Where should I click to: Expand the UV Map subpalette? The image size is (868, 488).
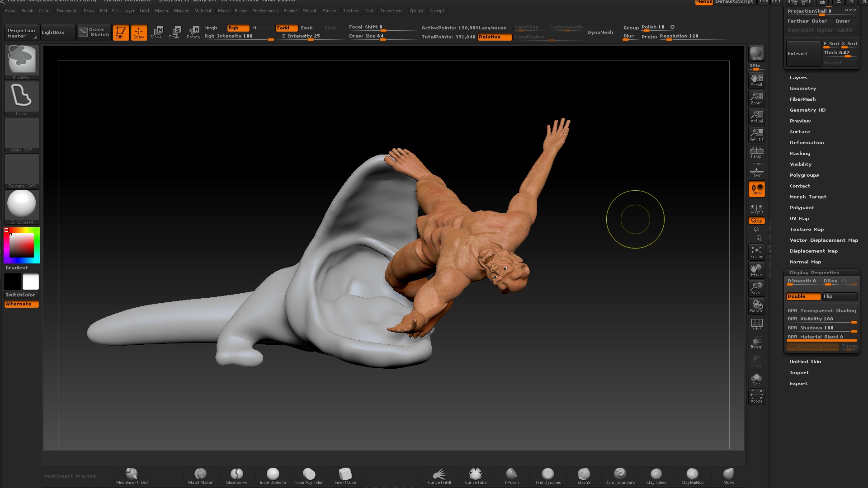pyautogui.click(x=799, y=219)
